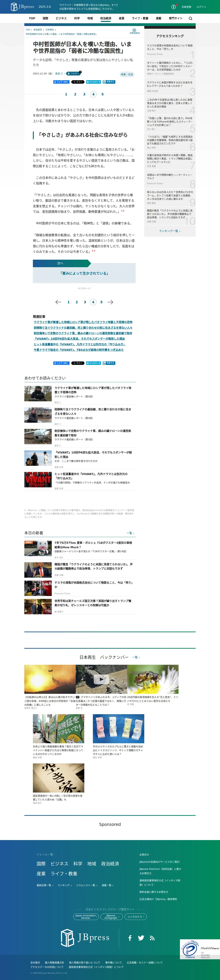
Task: Open footer ランキング chevron link
Action: point(64,885)
